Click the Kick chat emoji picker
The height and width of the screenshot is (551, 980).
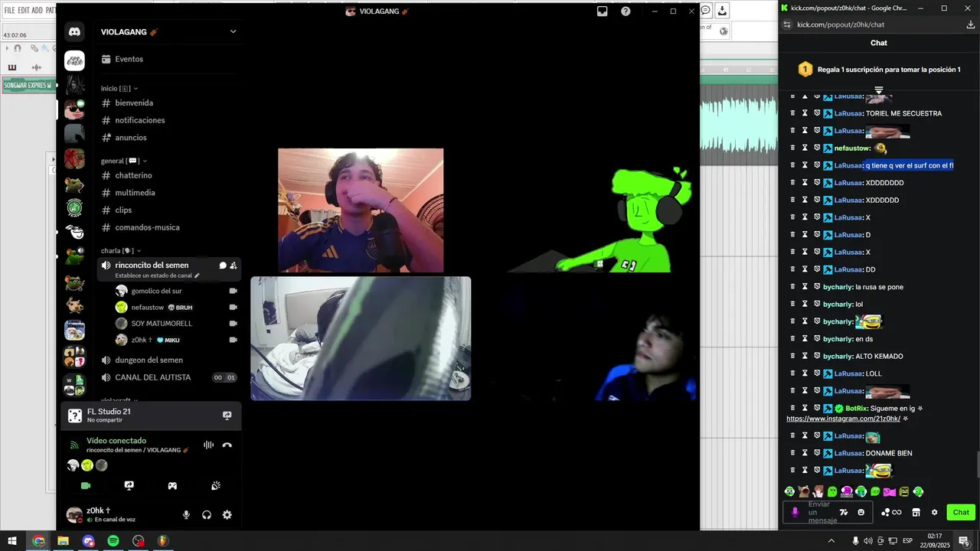(861, 512)
